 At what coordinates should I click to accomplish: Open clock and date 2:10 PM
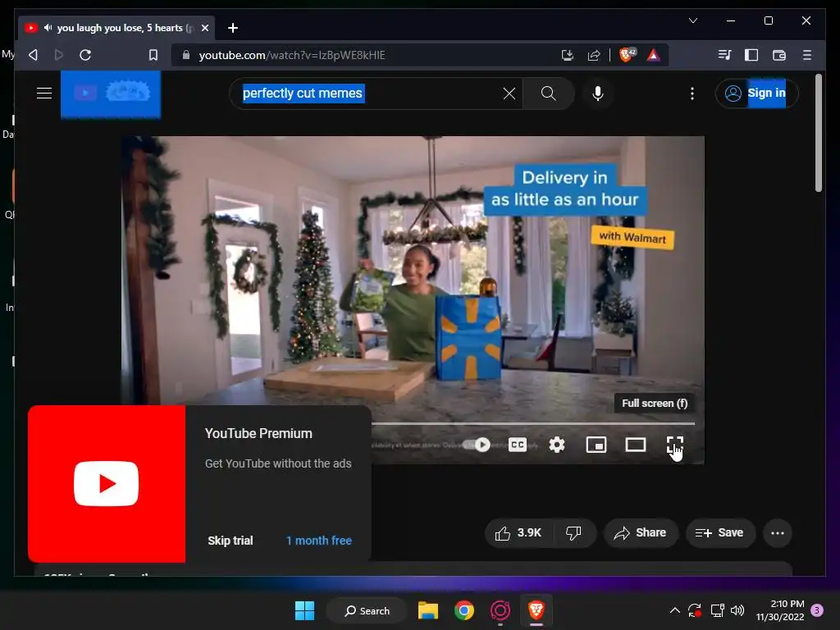(x=780, y=610)
